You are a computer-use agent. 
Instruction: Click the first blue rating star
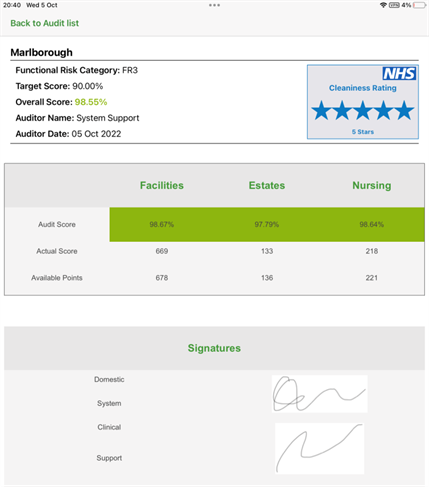322,110
